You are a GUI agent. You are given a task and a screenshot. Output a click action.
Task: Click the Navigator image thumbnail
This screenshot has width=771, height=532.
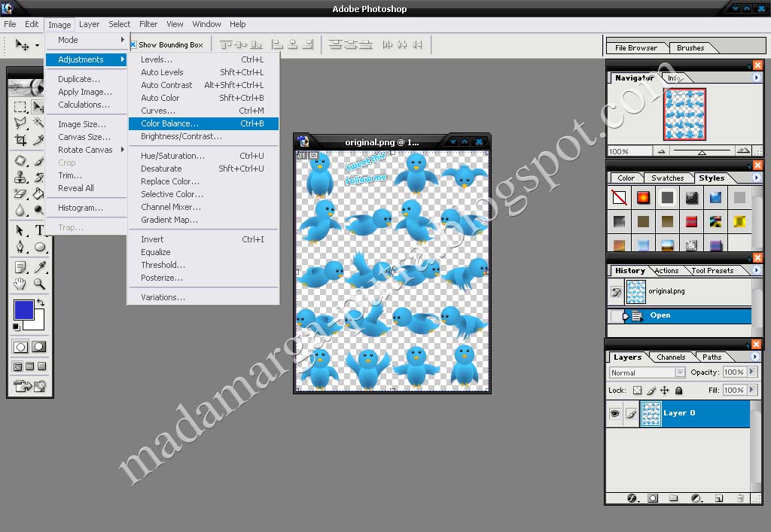[x=684, y=114]
